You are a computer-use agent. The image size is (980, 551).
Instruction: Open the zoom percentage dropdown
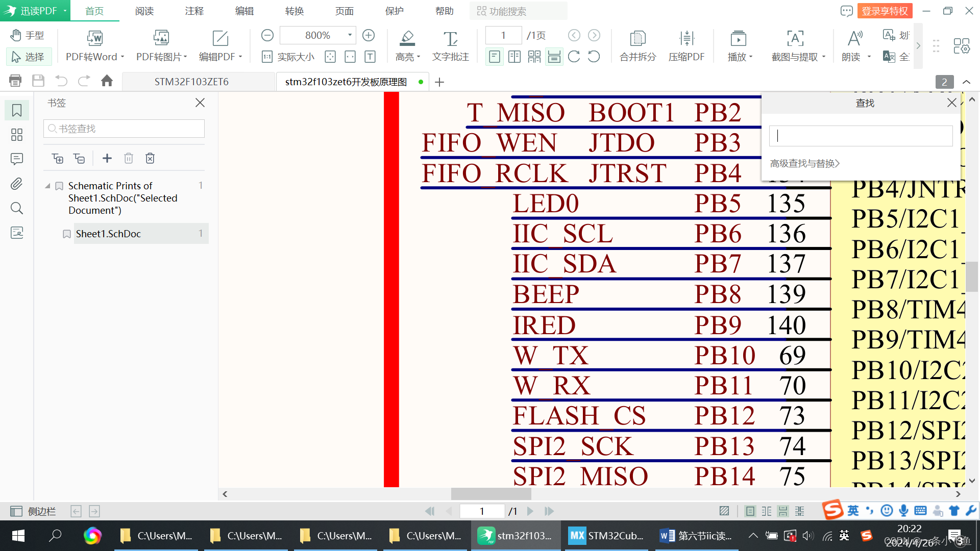349,35
